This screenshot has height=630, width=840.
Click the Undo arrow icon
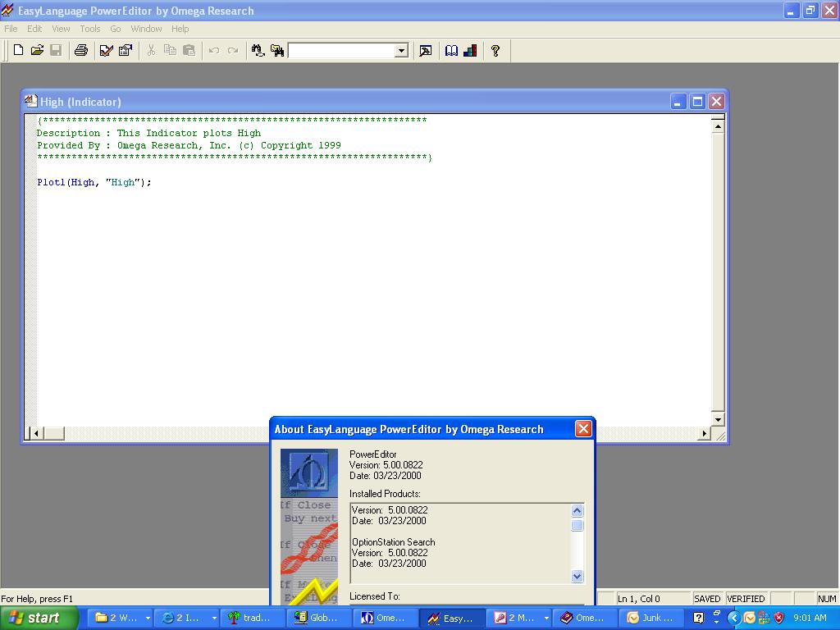[x=214, y=50]
